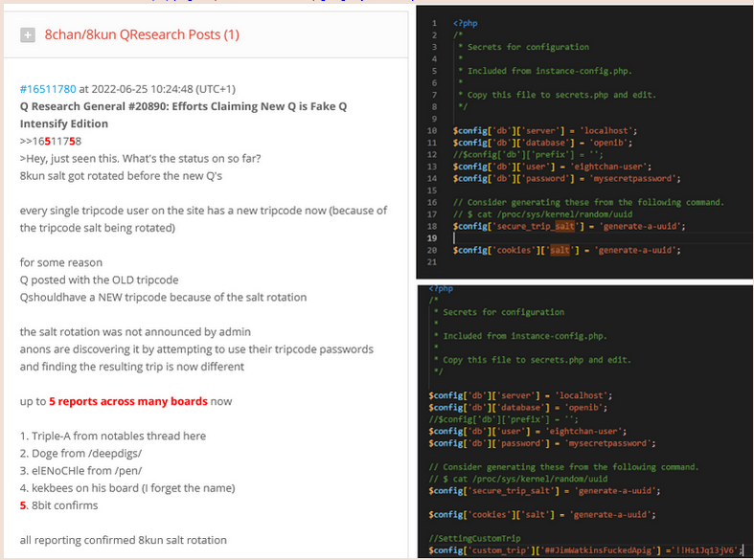Screen dimensions: 754x560
Task: Click 'eightchan-user' on line 13 of top editor
Action: pos(608,167)
